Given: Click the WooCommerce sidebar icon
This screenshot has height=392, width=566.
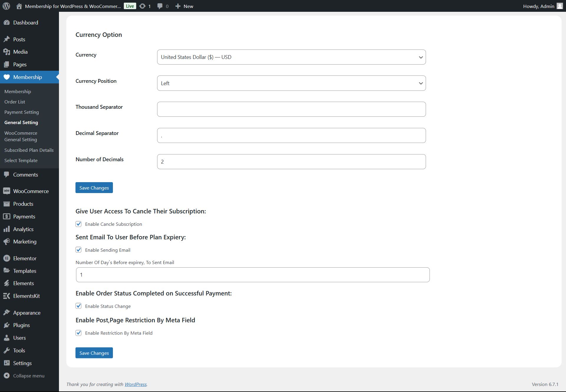Looking at the screenshot, I should pyautogui.click(x=6, y=191).
